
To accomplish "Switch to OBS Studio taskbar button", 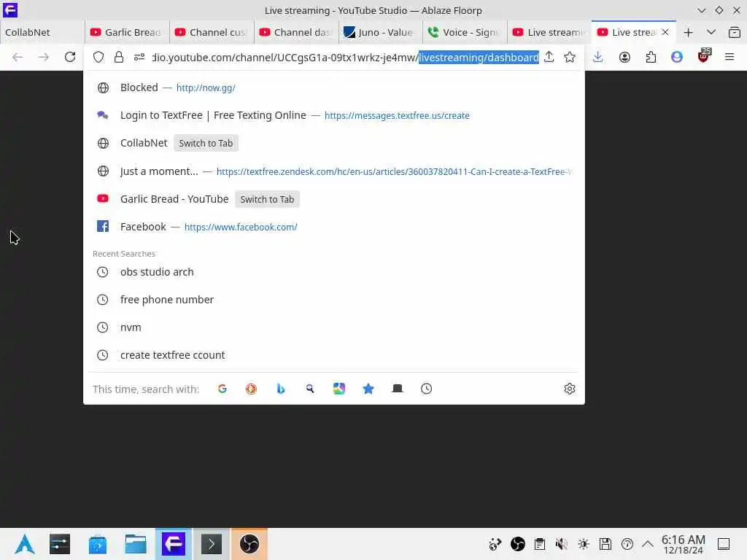I will (x=249, y=544).
